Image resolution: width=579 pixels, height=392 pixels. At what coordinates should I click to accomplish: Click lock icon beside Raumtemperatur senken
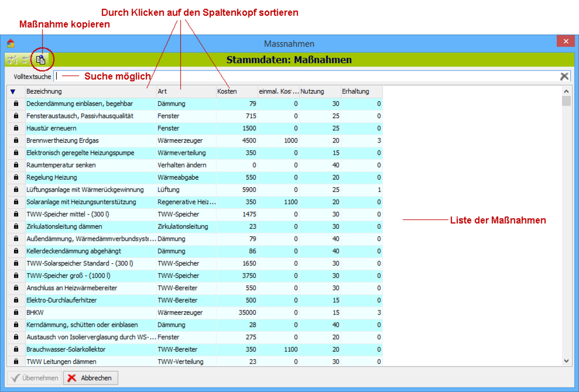(16, 165)
